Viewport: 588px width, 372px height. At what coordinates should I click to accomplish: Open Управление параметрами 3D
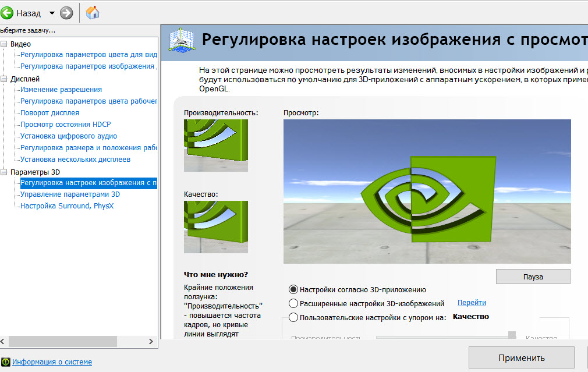point(70,194)
